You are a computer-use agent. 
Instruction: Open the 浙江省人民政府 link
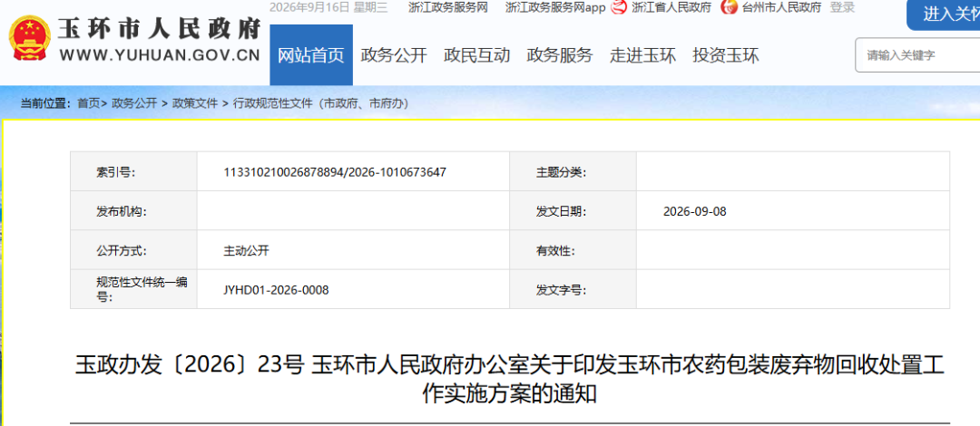[671, 7]
